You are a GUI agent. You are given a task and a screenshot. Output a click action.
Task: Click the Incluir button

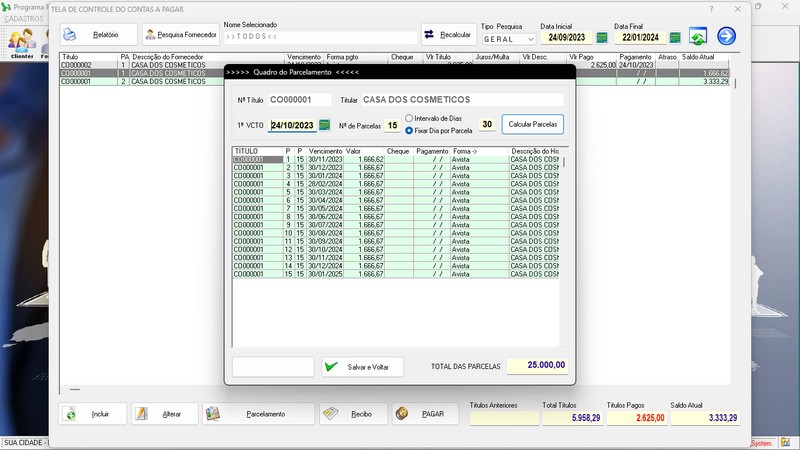click(x=92, y=413)
